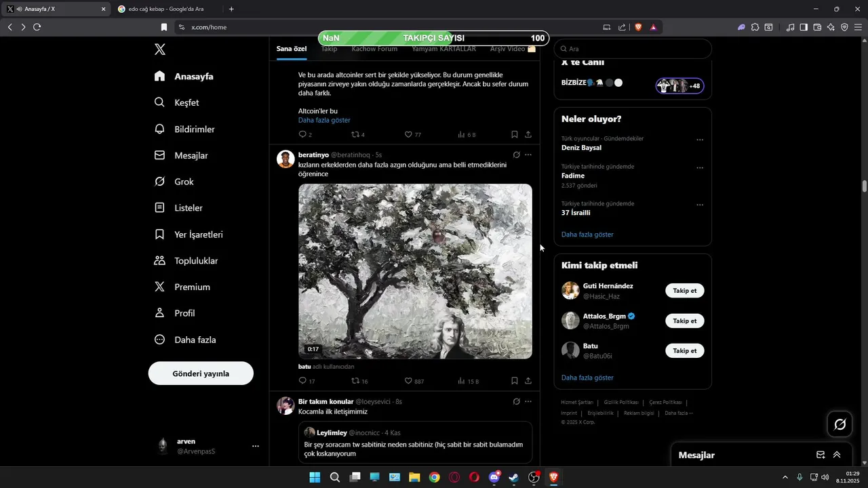Screen dimensions: 868x488
Task: Switch to Kachow Forum tab
Action: (x=374, y=49)
